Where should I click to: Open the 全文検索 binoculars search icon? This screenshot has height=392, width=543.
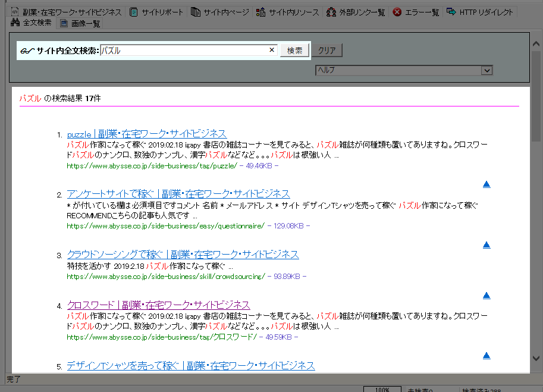(15, 23)
